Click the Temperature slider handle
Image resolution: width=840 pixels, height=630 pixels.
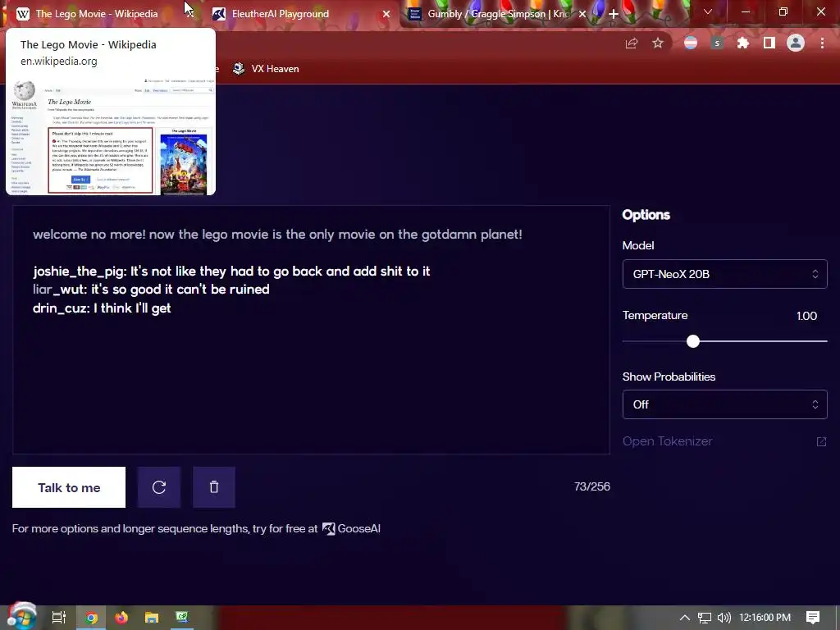[x=693, y=341]
